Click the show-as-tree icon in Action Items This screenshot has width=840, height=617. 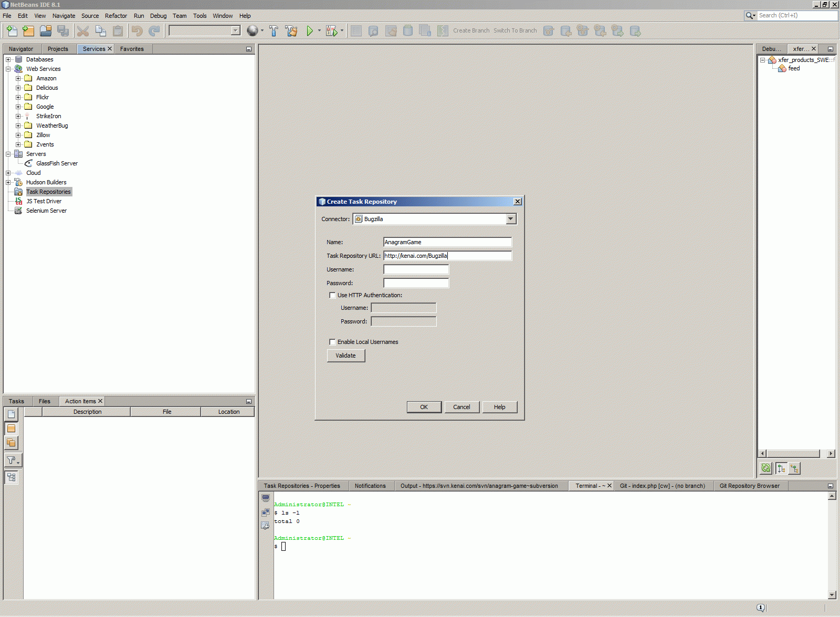tap(12, 477)
